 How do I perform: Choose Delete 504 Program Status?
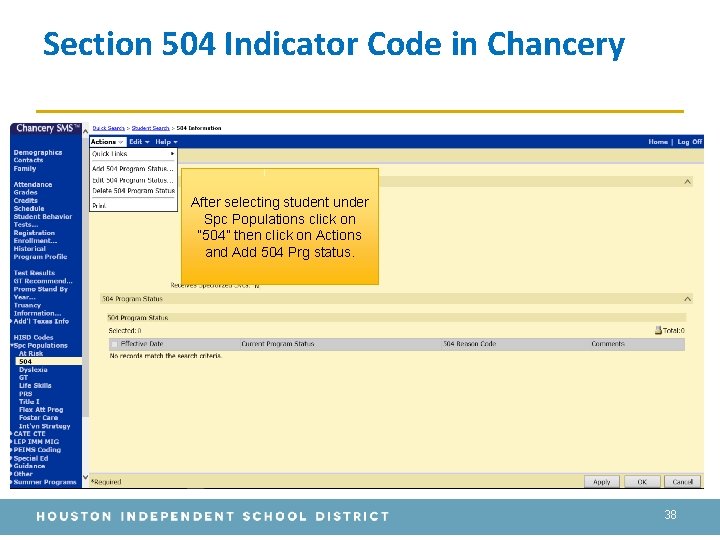point(133,191)
